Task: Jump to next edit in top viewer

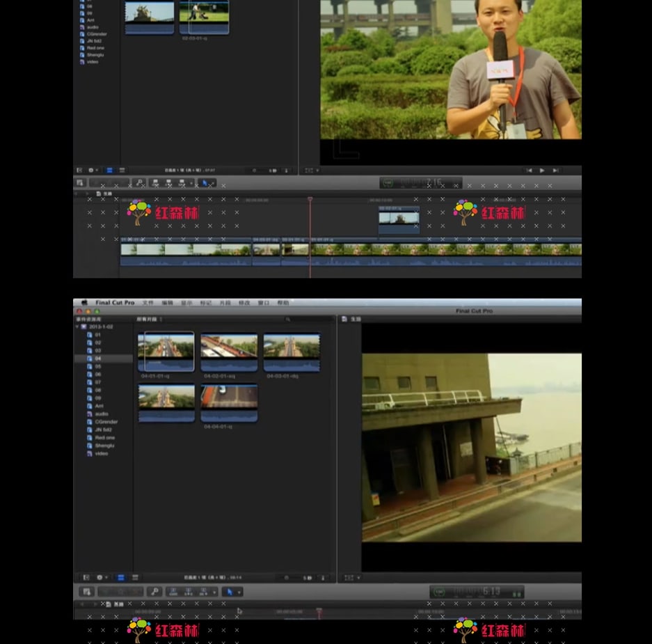Action: point(555,170)
